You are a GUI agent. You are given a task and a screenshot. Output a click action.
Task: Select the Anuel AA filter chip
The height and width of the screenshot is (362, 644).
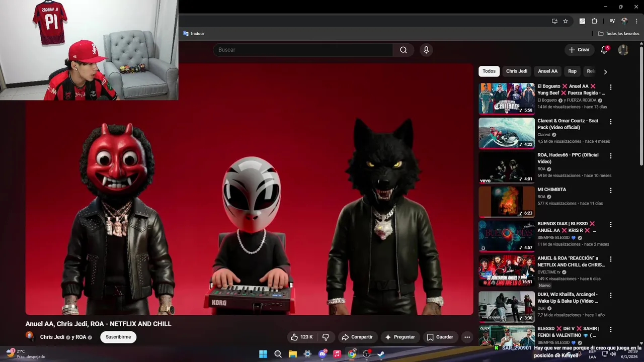pyautogui.click(x=547, y=71)
